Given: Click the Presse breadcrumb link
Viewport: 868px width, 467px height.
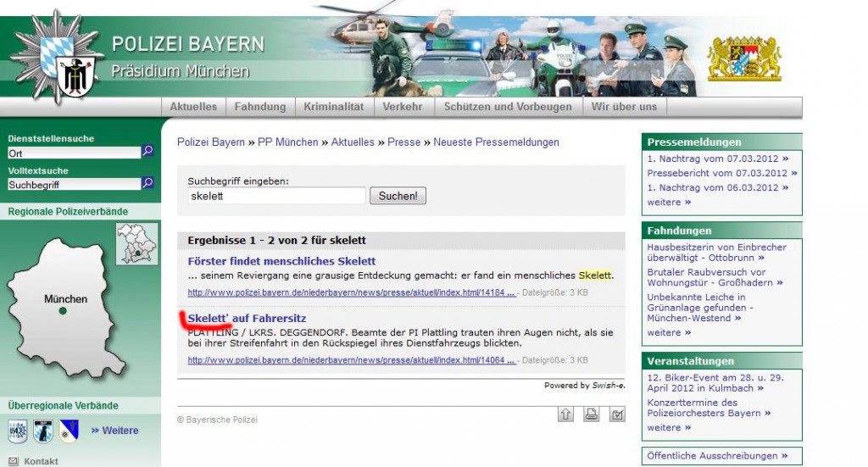Looking at the screenshot, I should (404, 142).
